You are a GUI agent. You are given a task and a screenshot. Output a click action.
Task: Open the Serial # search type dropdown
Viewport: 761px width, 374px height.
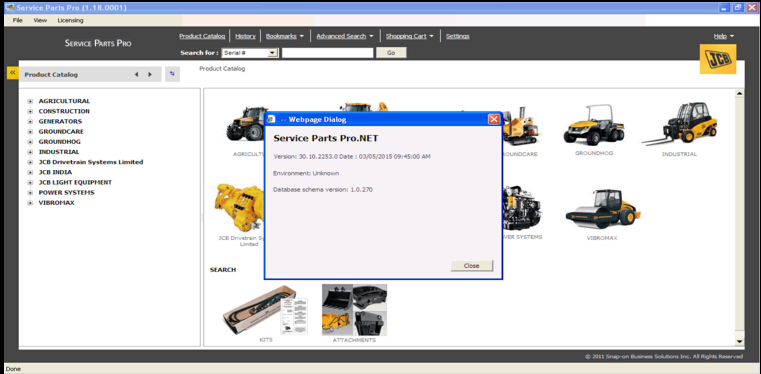click(x=249, y=53)
